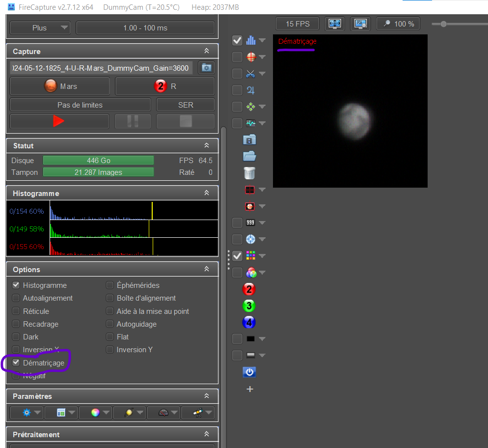
Task: Click the red crosshair reticle icon
Action: click(x=251, y=57)
